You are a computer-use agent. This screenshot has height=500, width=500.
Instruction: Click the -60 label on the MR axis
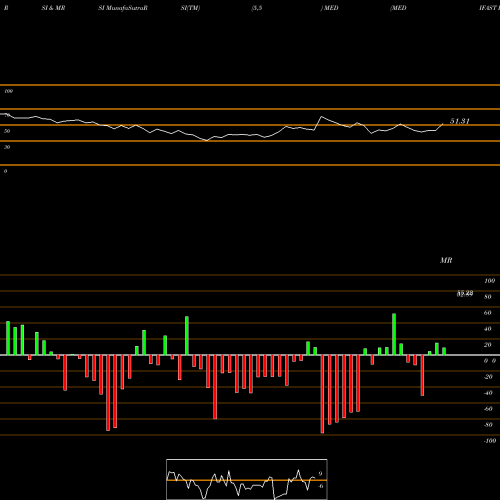click(x=488, y=409)
